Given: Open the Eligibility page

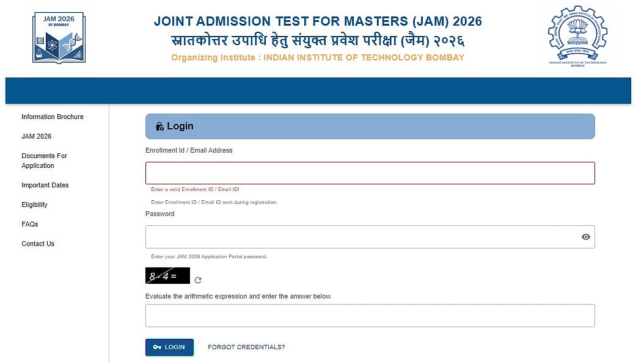Looking at the screenshot, I should click(x=34, y=205).
